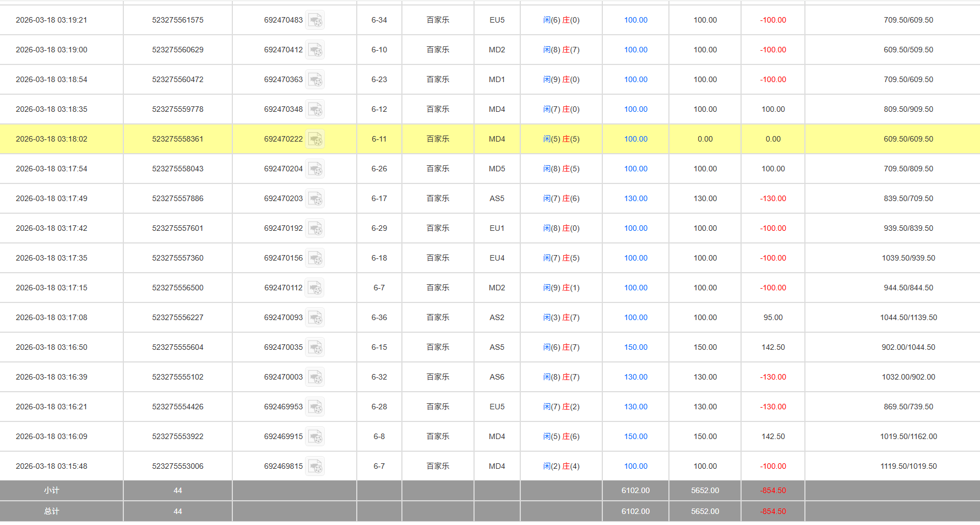This screenshot has height=525, width=980.
Task: Open video replay for game 692470412
Action: (315, 50)
